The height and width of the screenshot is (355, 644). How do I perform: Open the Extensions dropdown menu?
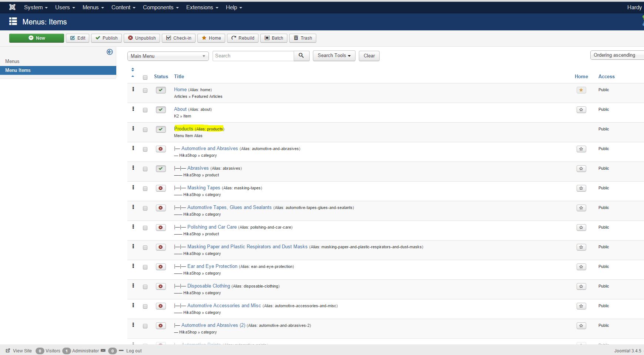coord(202,7)
